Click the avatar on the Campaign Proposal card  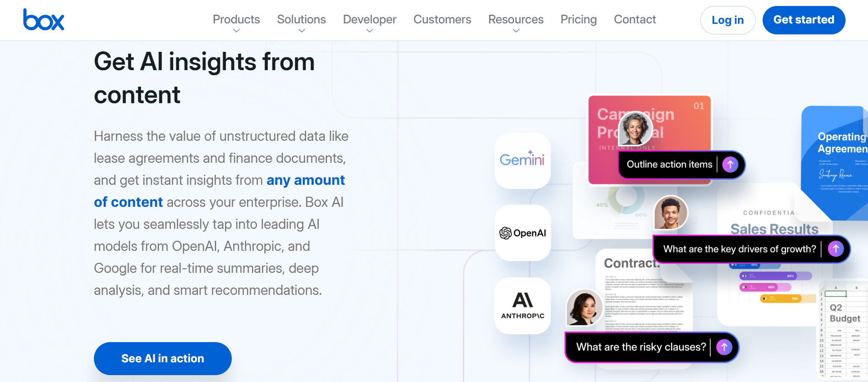(x=634, y=129)
